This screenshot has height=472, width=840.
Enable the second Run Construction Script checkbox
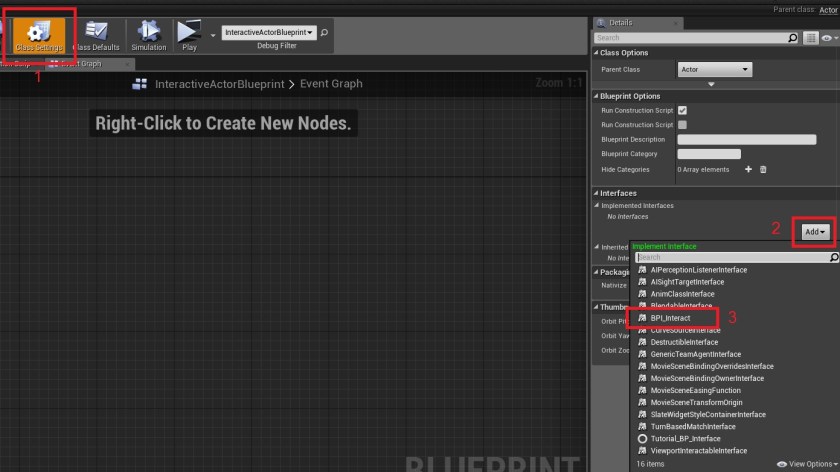[682, 124]
